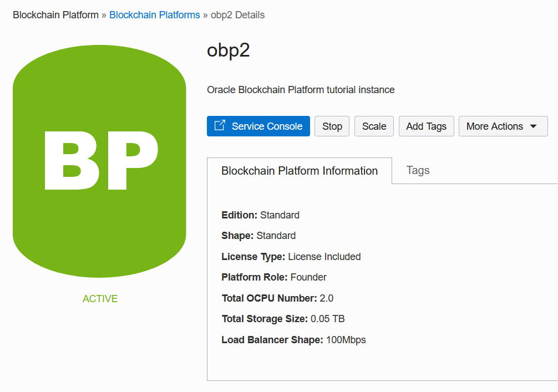The width and height of the screenshot is (558, 392).
Task: Expand the More Actions dropdown
Action: click(x=503, y=126)
